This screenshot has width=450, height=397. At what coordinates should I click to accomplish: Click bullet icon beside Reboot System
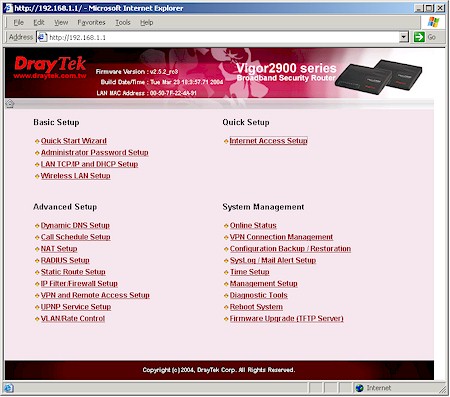tap(226, 307)
